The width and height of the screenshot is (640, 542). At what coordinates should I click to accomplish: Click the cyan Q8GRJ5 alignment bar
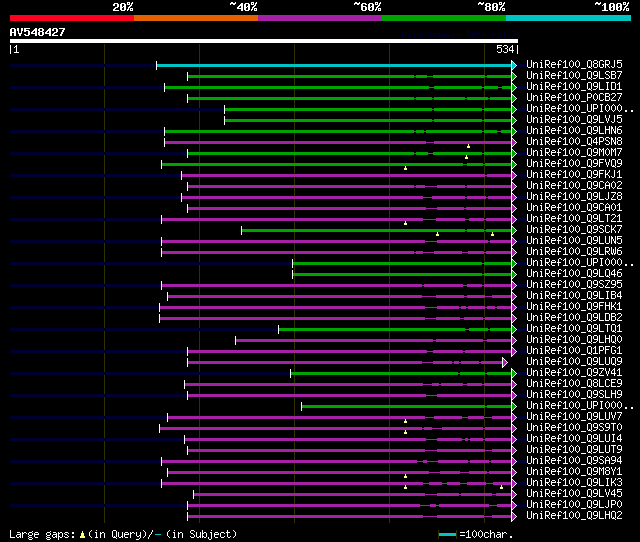tap(334, 65)
